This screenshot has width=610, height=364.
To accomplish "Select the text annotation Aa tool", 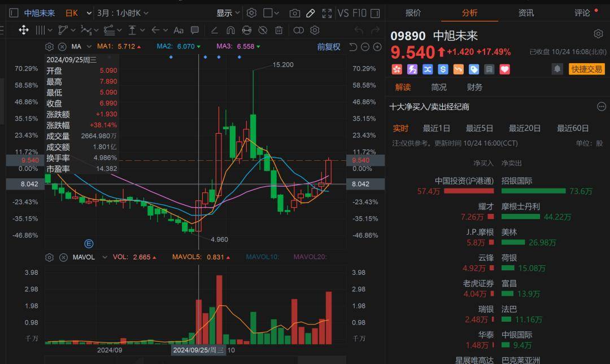I will coord(178,30).
